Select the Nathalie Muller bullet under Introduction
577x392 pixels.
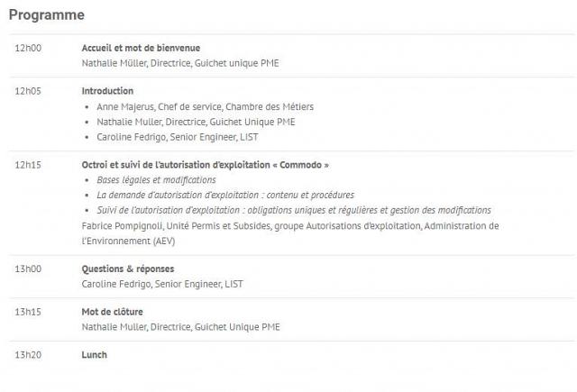(196, 122)
